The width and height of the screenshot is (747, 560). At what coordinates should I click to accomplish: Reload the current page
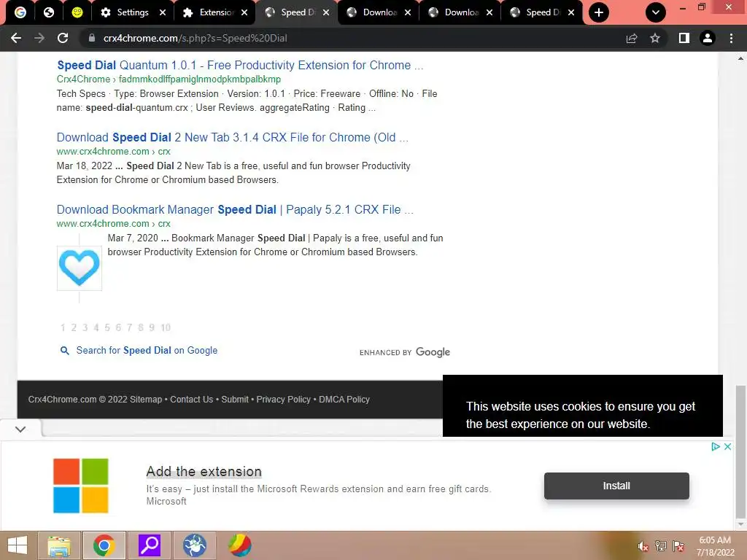click(x=63, y=38)
